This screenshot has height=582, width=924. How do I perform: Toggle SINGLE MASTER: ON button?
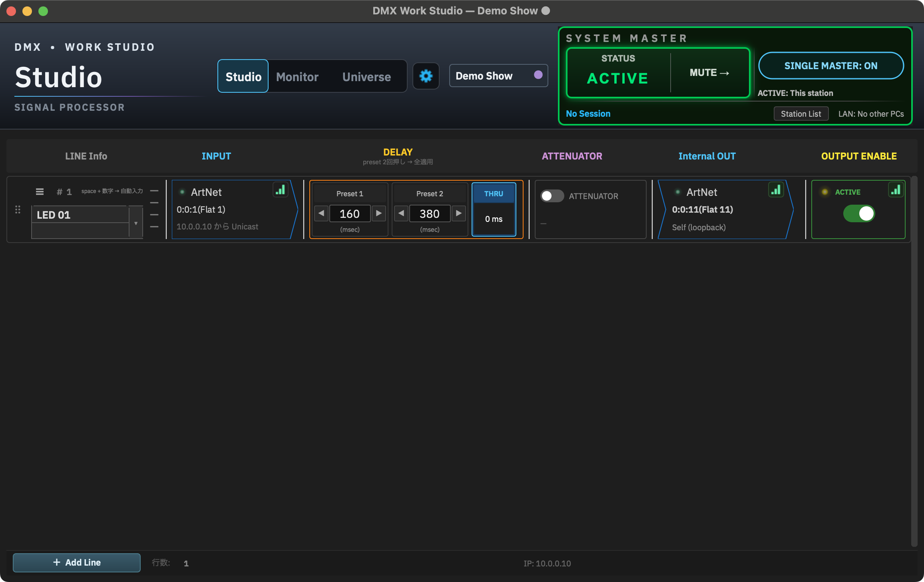[831, 66]
